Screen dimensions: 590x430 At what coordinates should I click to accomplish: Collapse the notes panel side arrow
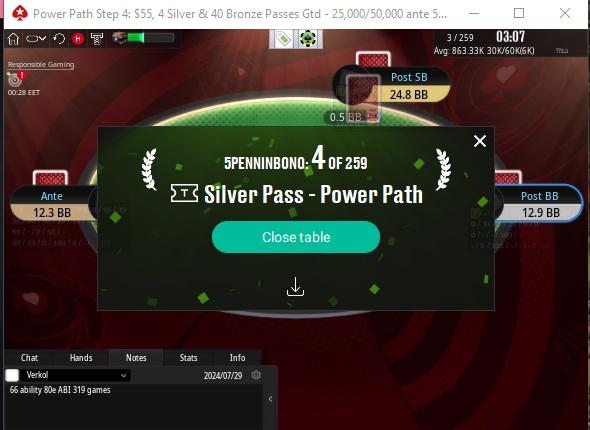(270, 399)
